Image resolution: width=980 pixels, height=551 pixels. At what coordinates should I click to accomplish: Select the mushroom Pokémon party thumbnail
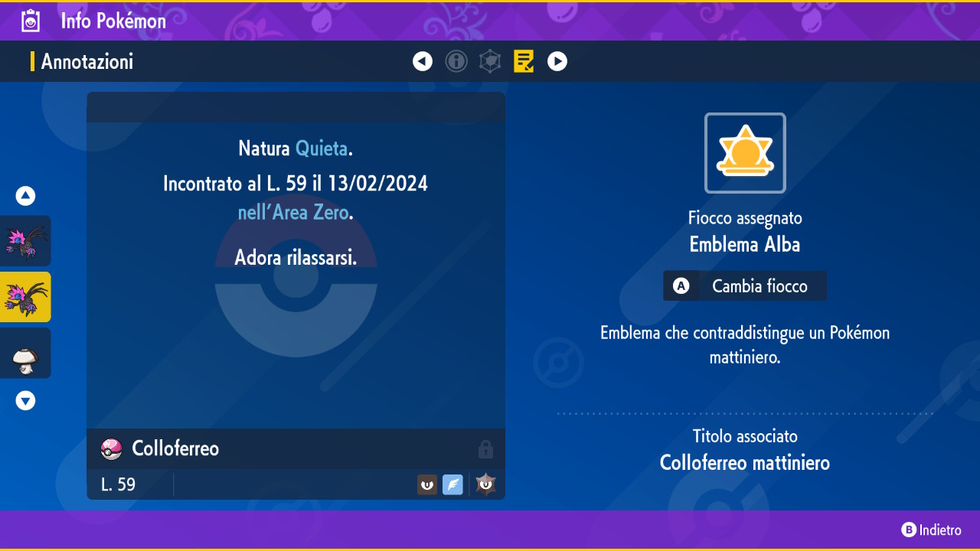(x=25, y=353)
